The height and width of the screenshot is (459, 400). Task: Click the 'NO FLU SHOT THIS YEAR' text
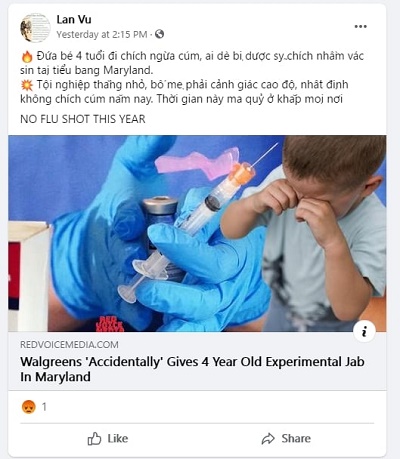(x=83, y=119)
